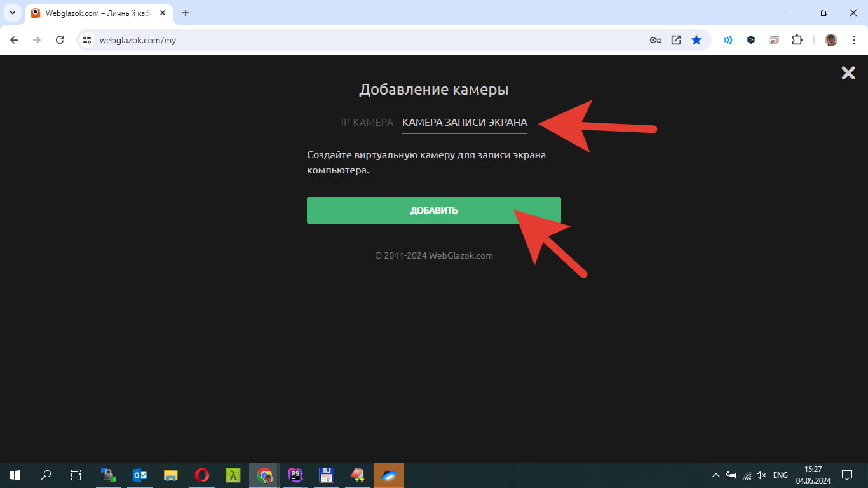868x488 pixels.
Task: Click the webglazok.com/my address bar
Action: [x=369, y=40]
